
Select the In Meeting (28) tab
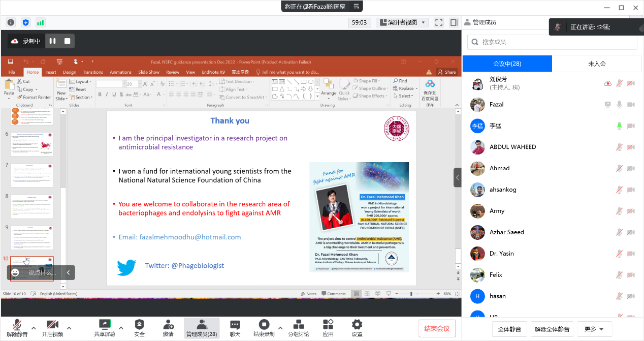(507, 64)
